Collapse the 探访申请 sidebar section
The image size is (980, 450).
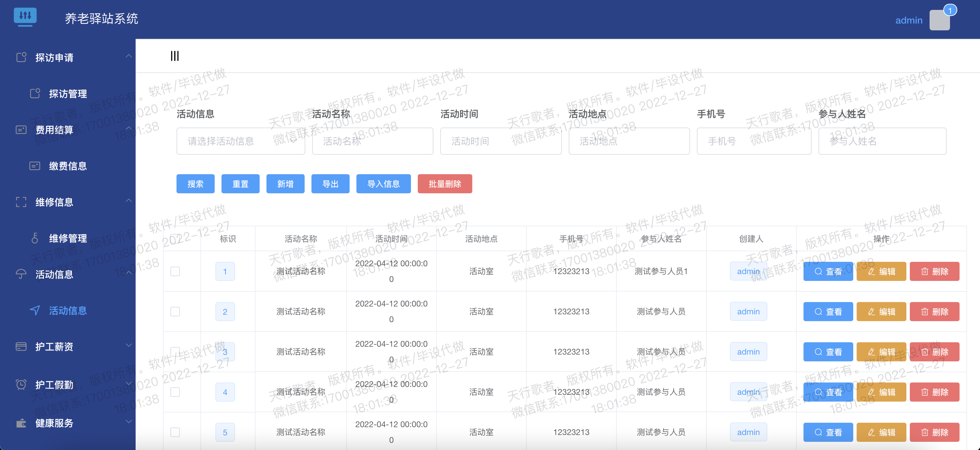coord(129,57)
